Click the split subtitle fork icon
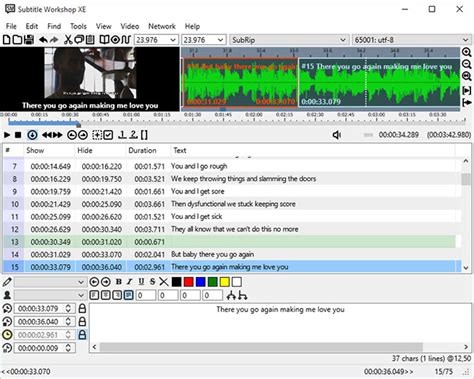This screenshot has height=379, width=474. coord(231,295)
